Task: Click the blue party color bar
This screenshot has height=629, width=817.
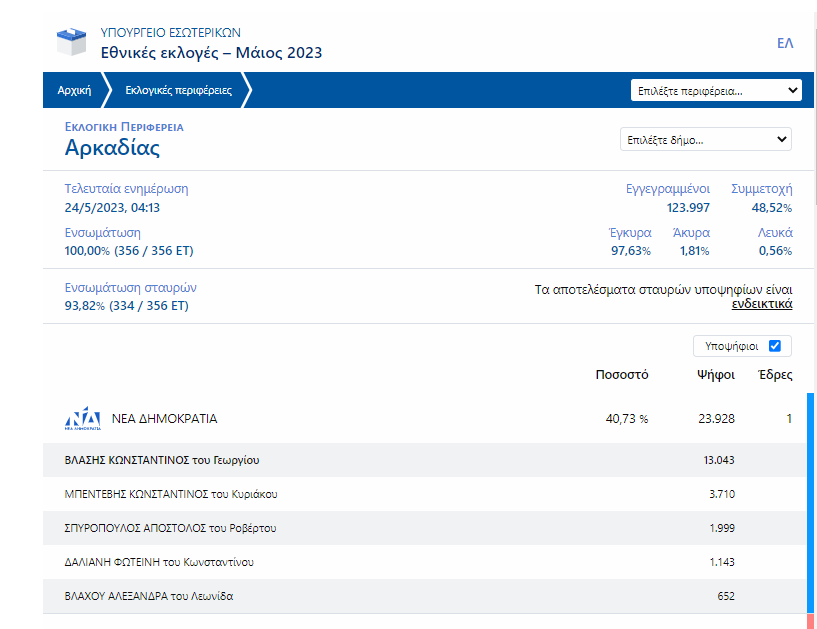Action: click(810, 500)
